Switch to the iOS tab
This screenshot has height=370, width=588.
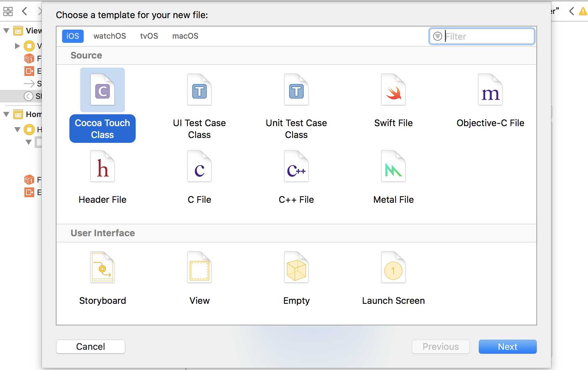click(x=73, y=36)
